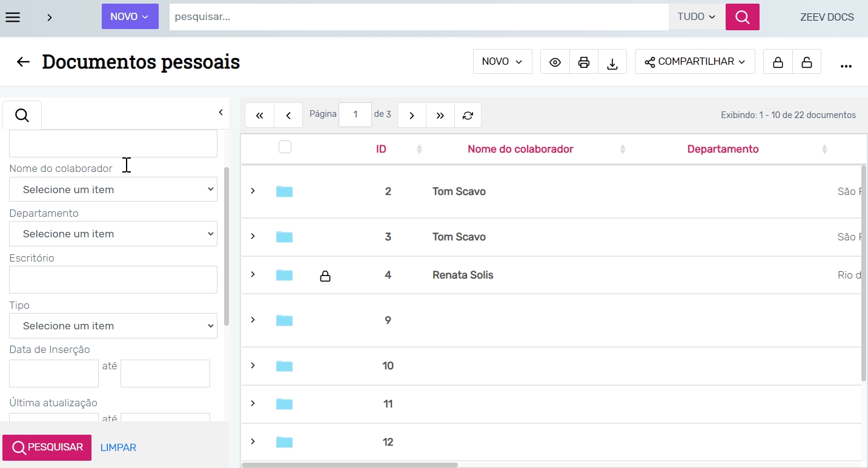Click the Escritório input field
The width and height of the screenshot is (868, 468).
click(113, 280)
